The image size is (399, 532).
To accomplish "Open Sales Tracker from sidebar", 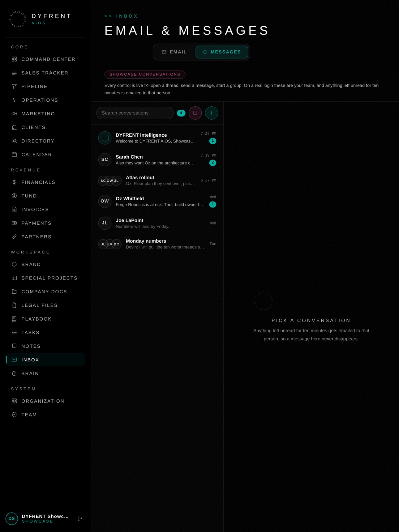I will (45, 73).
